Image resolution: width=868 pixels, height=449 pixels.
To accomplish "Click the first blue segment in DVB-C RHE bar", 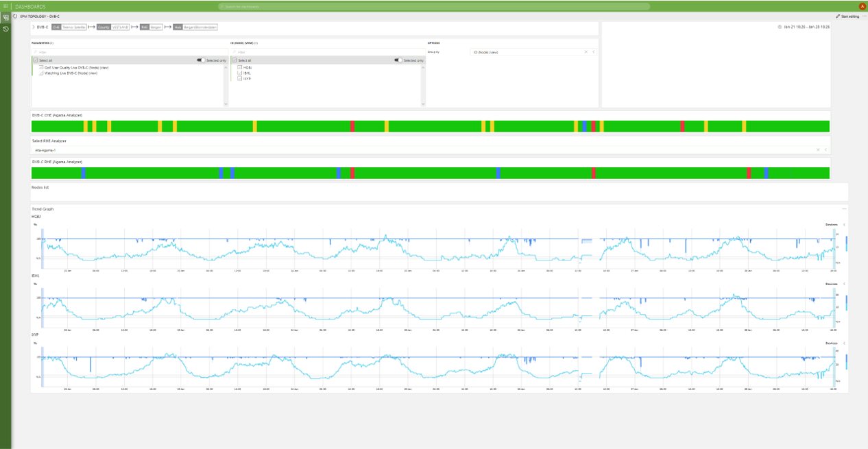I will coord(83,173).
